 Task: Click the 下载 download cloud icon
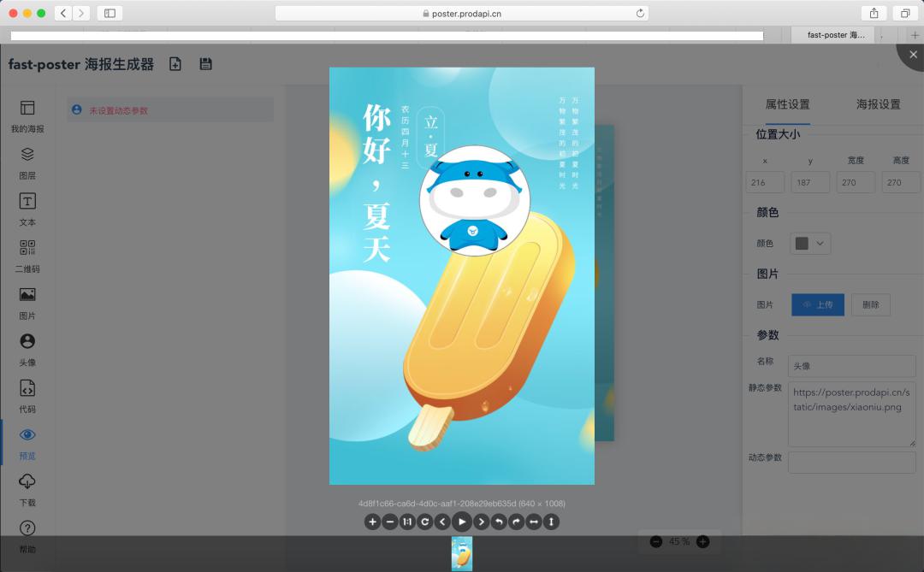coord(27,481)
